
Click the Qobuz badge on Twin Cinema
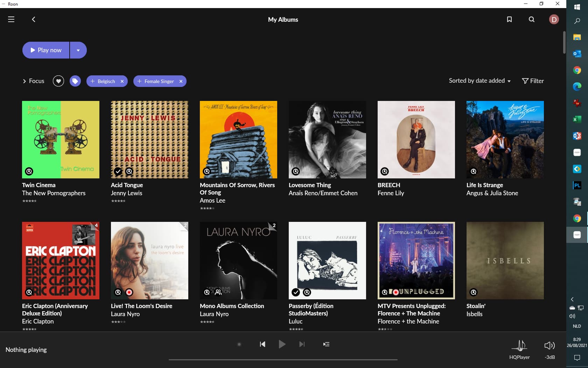(29, 171)
